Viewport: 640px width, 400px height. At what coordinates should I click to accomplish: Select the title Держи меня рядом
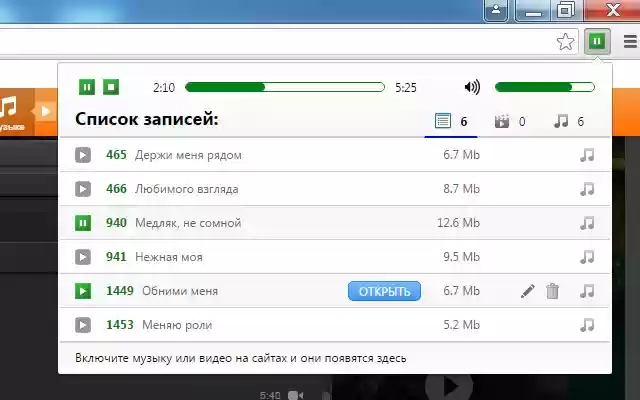(188, 155)
